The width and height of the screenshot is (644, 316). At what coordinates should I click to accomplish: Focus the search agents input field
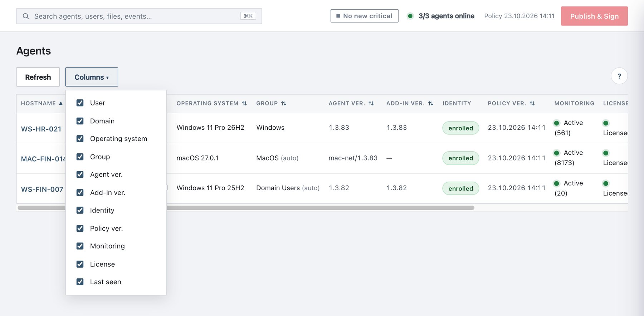139,16
